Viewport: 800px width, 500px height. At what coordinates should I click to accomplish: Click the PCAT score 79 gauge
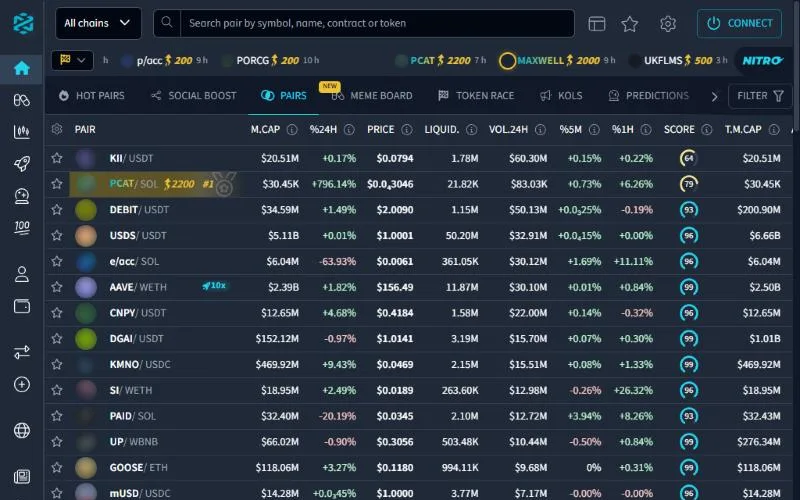click(689, 184)
